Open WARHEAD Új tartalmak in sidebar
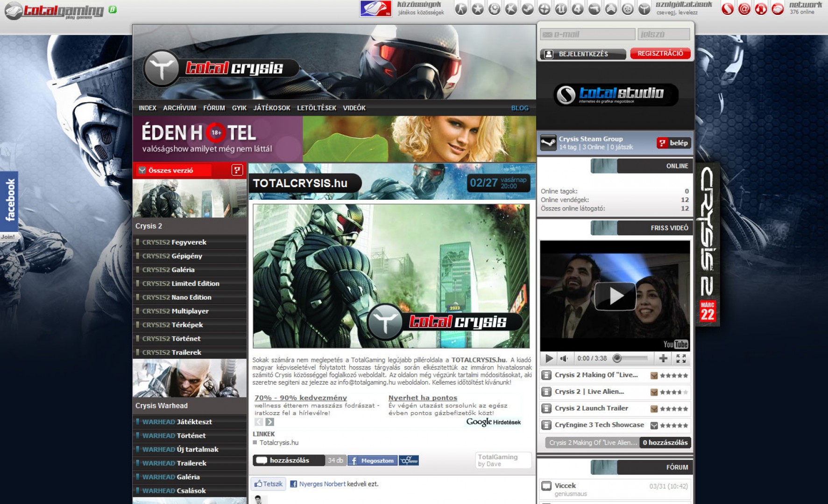The image size is (828, 504). [x=190, y=449]
